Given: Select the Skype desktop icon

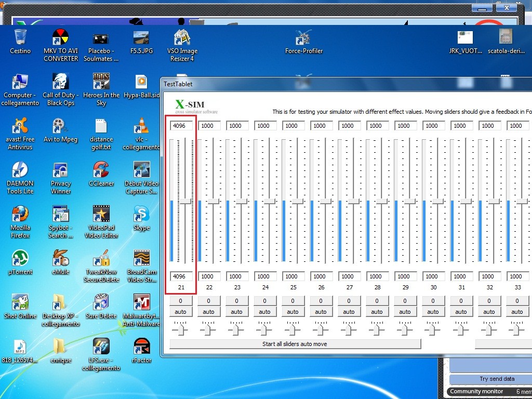Looking at the screenshot, I should click(x=141, y=214).
